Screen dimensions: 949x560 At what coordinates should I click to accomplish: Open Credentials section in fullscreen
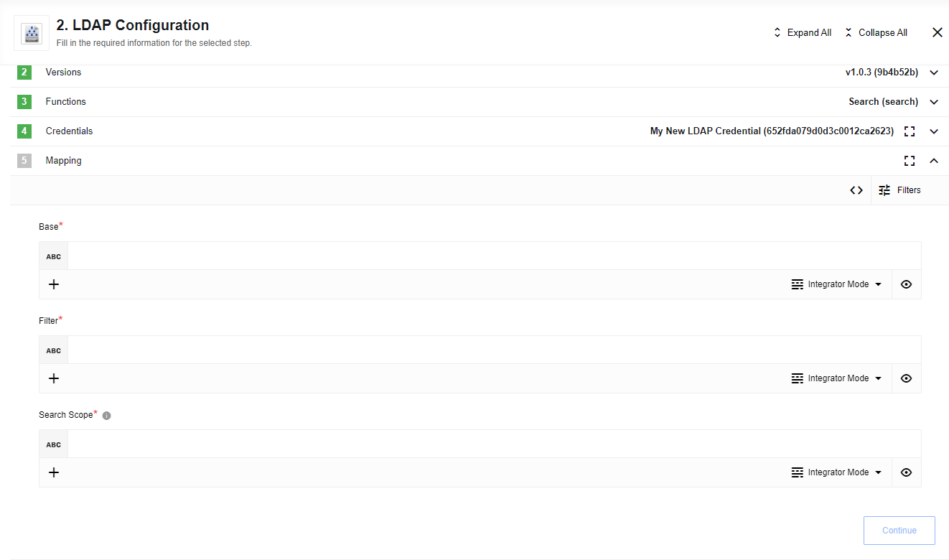[910, 131]
